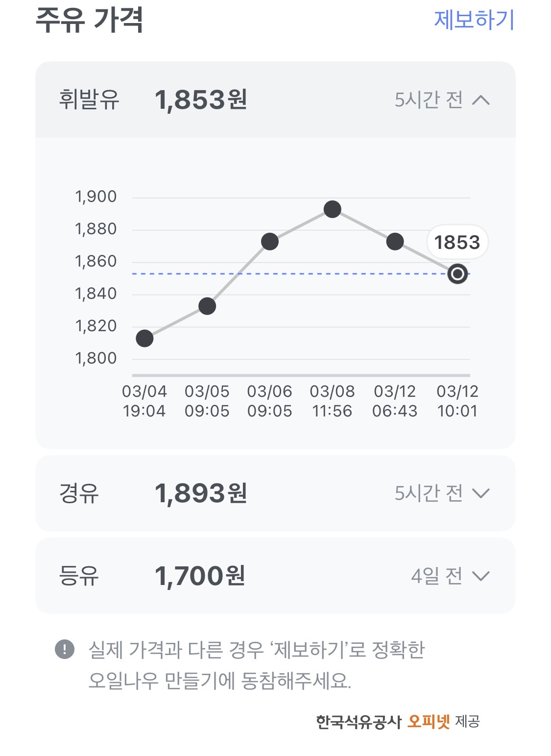Tap the 1853 price tooltip bubble
551x756 pixels.
[x=457, y=242]
